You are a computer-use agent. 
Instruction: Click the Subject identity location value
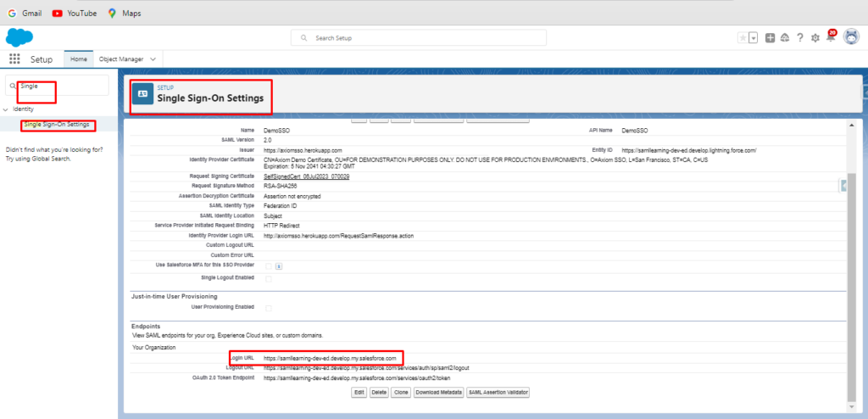tap(272, 216)
